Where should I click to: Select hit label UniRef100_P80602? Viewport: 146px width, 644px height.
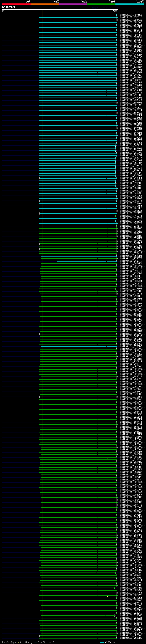(131, 80)
